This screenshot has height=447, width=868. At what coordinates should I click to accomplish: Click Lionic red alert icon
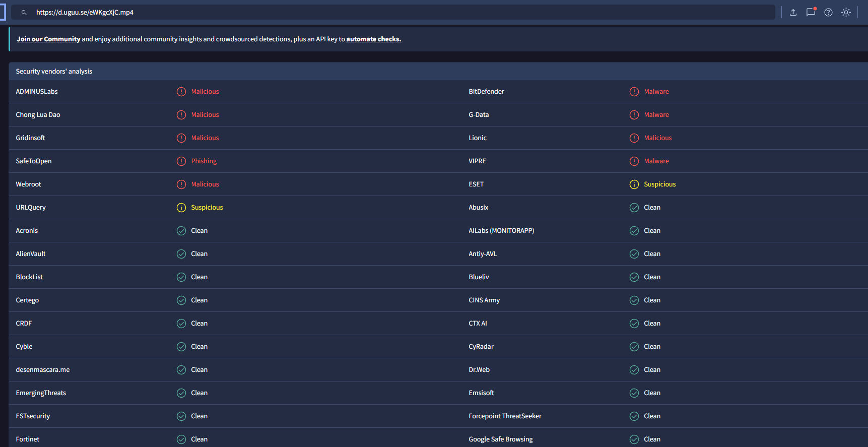634,138
